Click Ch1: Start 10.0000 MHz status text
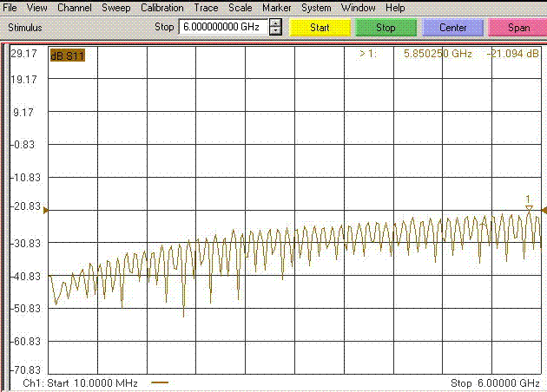This screenshot has height=392, width=547. [x=80, y=383]
